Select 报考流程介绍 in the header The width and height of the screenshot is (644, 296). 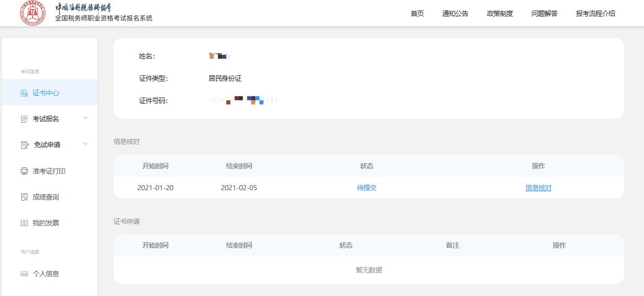coord(595,13)
